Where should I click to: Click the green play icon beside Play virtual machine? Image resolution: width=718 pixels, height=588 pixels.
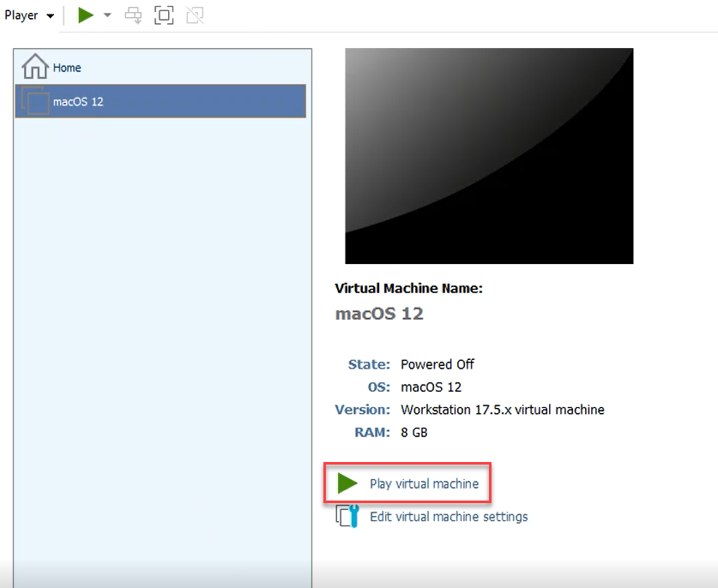tap(347, 483)
